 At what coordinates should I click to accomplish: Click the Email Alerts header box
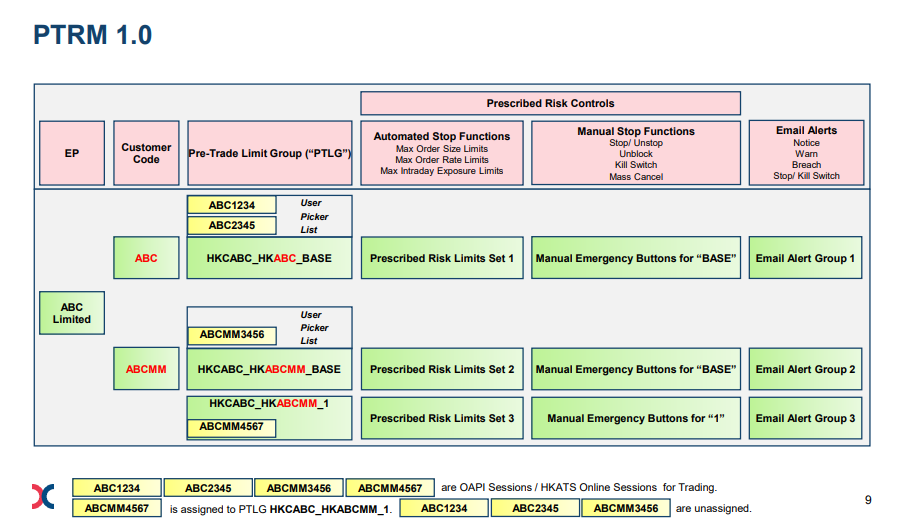click(x=807, y=153)
